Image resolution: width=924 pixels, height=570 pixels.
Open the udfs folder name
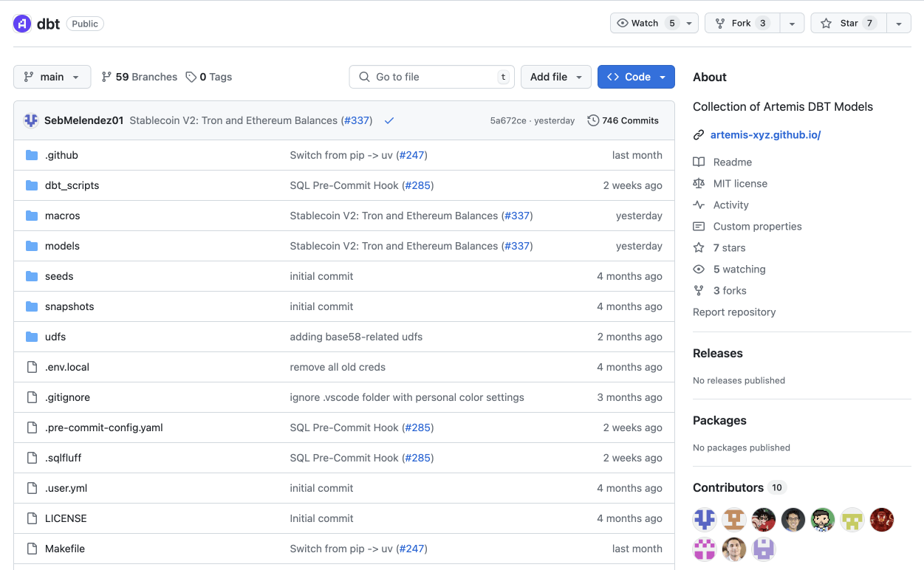click(55, 337)
